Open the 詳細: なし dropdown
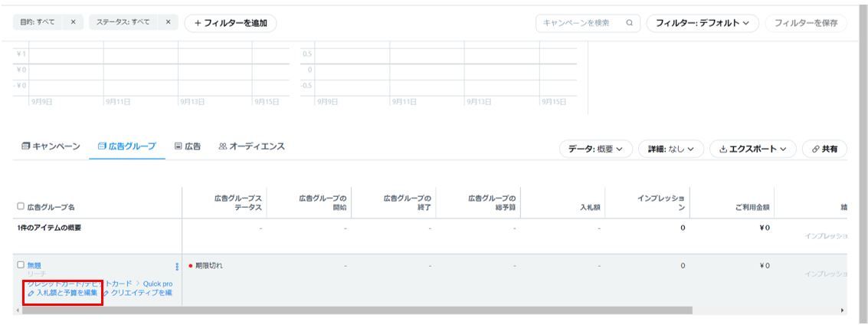 [671, 149]
